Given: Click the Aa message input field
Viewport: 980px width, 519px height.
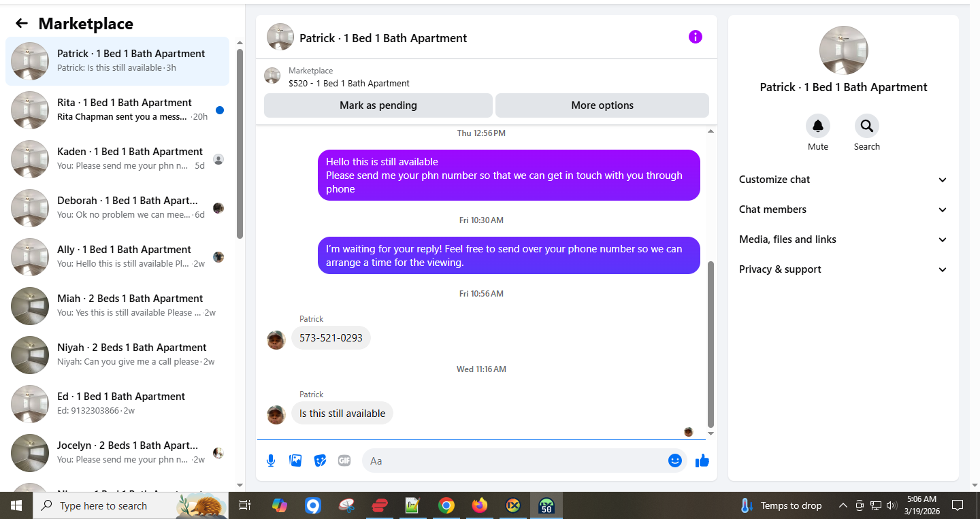Looking at the screenshot, I should click(x=514, y=461).
